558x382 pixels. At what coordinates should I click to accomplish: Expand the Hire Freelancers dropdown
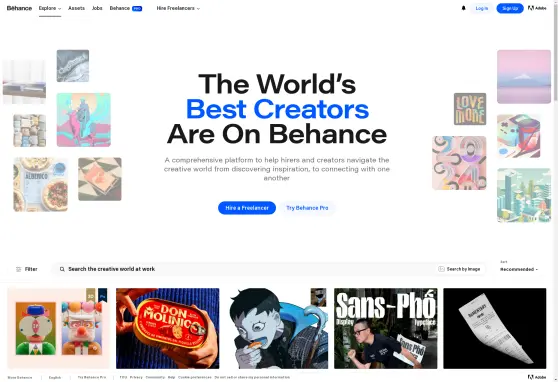(x=178, y=8)
